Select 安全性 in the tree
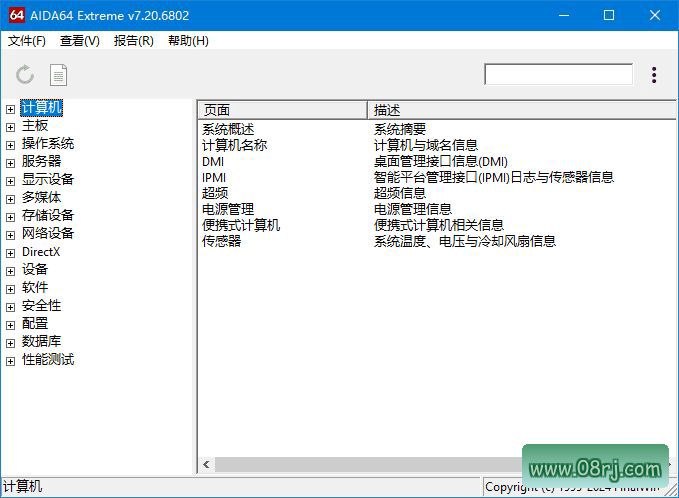Screen dimensions: 679x498 (x=42, y=305)
